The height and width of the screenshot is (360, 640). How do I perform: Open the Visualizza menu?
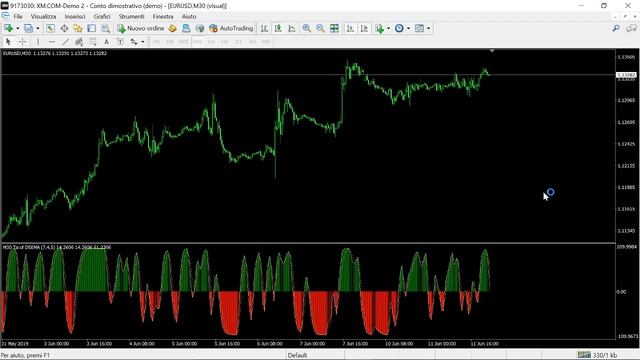43,16
